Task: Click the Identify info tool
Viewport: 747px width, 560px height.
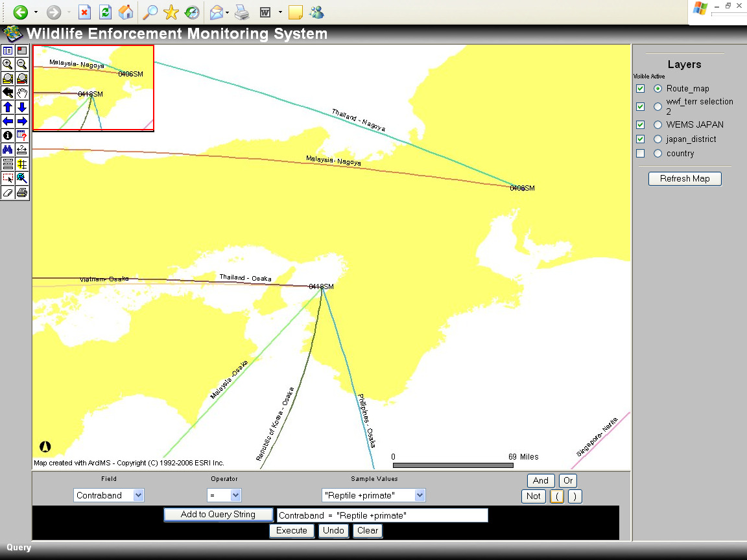Action: pyautogui.click(x=8, y=135)
